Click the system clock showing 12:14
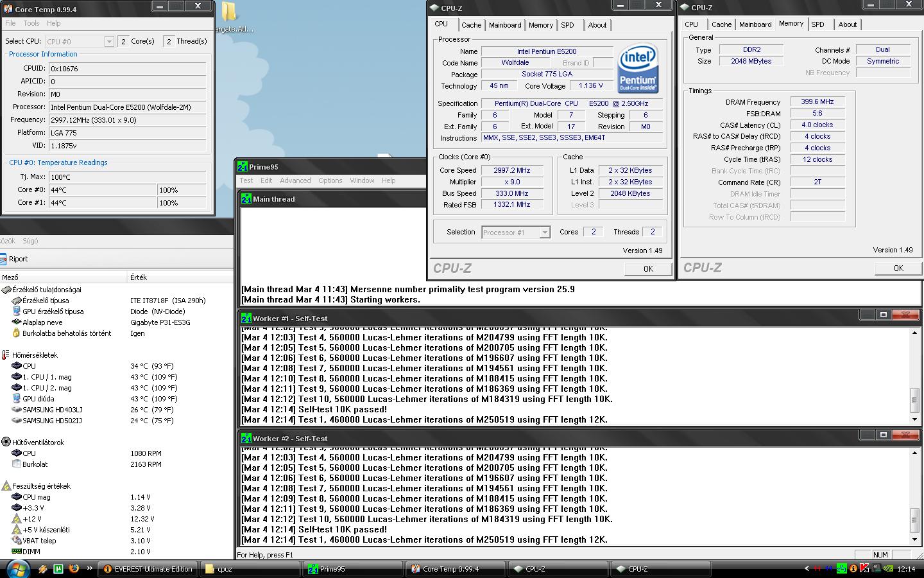Image resolution: width=924 pixels, height=578 pixels. 906,569
